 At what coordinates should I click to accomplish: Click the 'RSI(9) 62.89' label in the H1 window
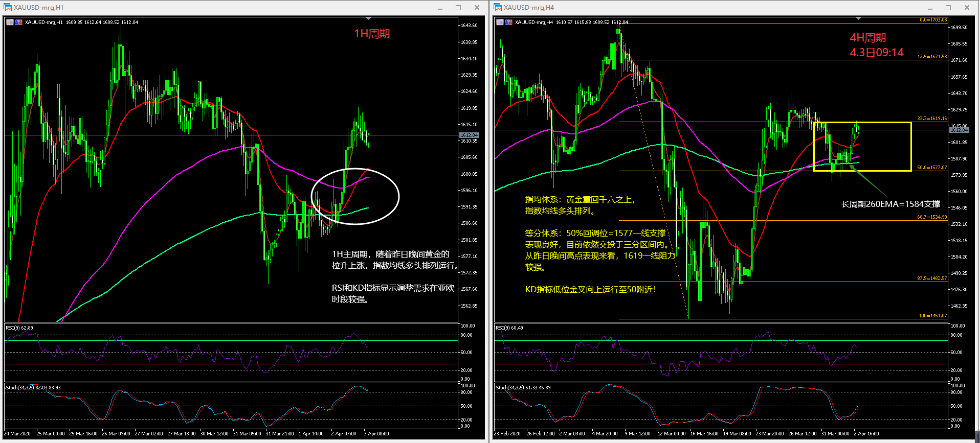(19, 328)
